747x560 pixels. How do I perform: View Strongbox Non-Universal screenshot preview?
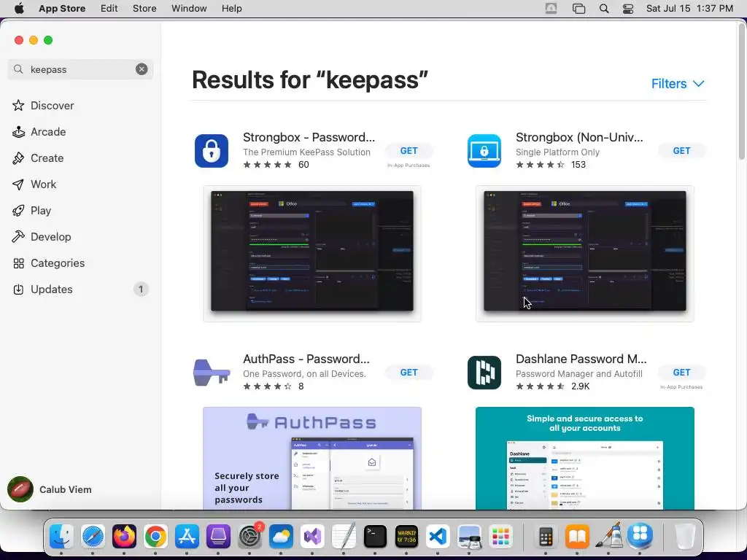point(585,253)
